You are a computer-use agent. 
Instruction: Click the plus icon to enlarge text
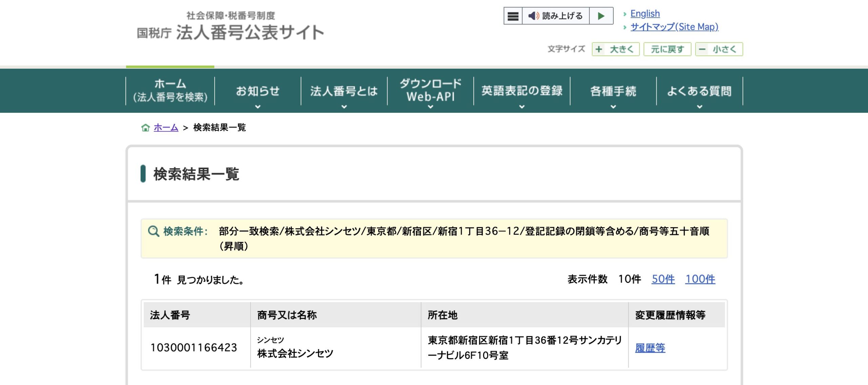click(x=599, y=49)
